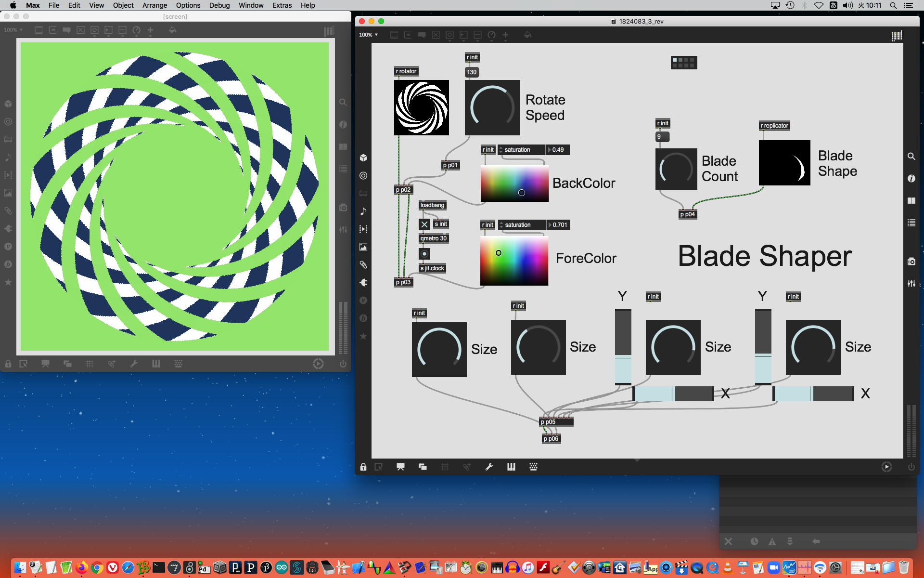
Task: Click paint bucket format icon in toolbar
Action: coord(527,35)
